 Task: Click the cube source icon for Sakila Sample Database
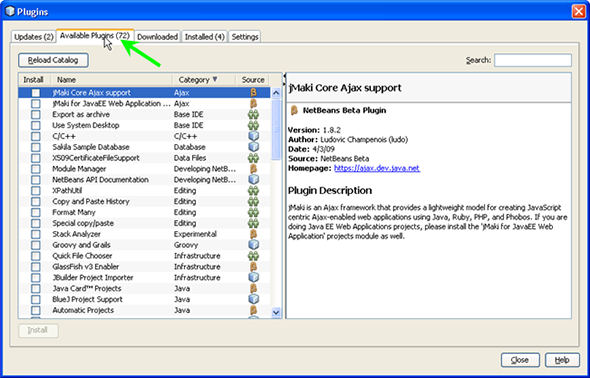(254, 147)
